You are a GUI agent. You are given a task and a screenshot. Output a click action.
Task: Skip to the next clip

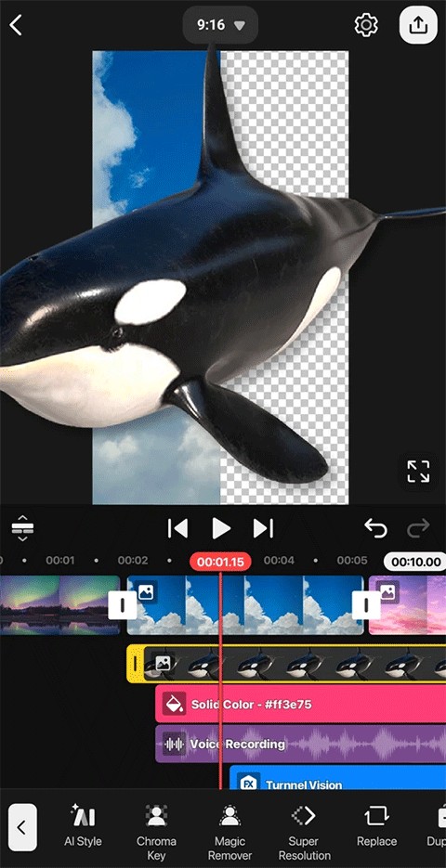coord(263,528)
